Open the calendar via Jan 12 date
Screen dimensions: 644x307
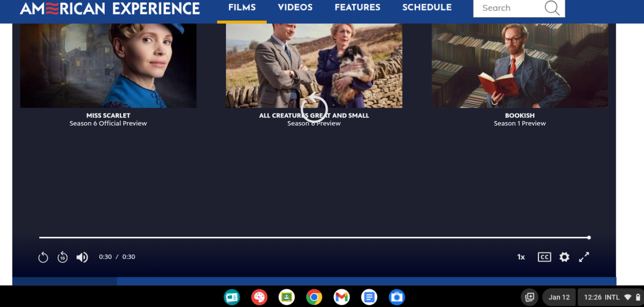point(559,297)
